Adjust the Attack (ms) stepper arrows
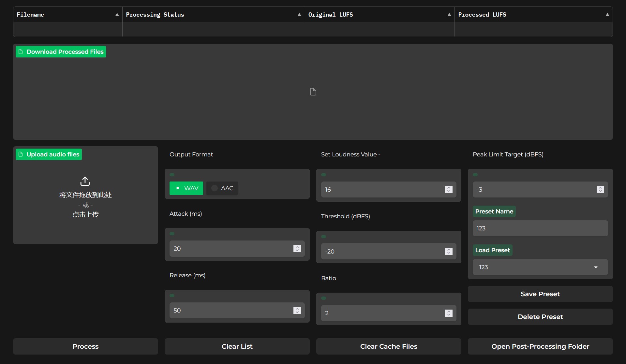 [x=297, y=249]
